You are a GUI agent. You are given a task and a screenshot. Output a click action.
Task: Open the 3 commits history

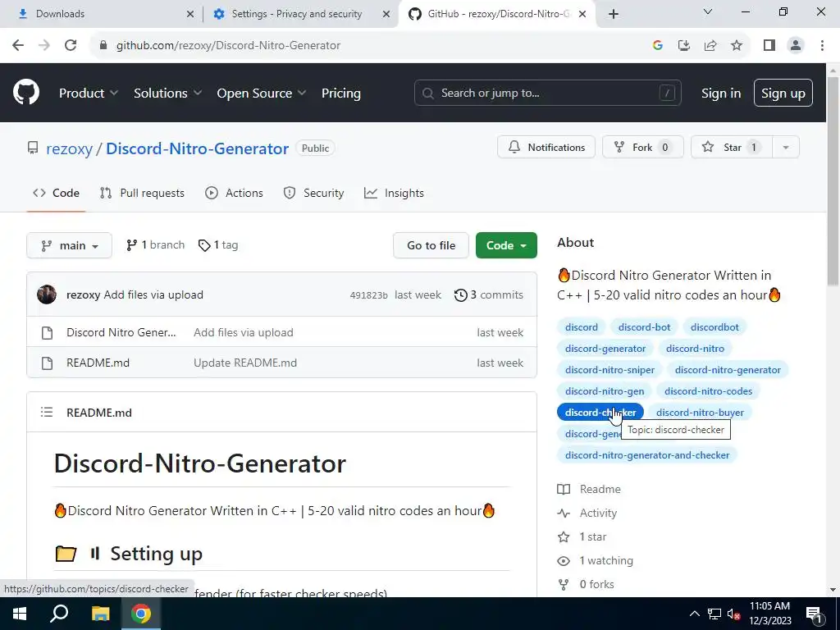tap(489, 294)
